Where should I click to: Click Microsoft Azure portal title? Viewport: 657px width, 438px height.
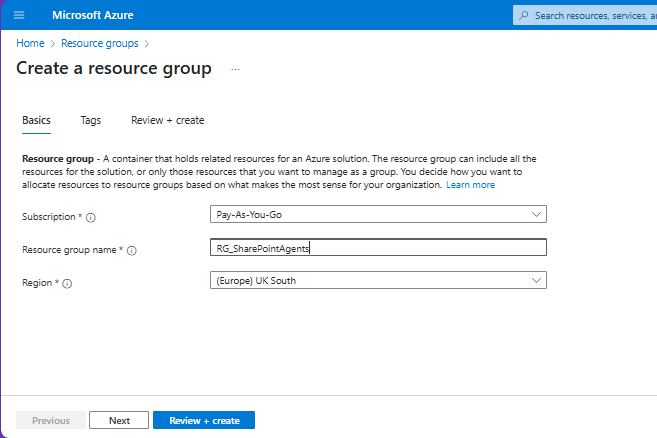click(93, 15)
